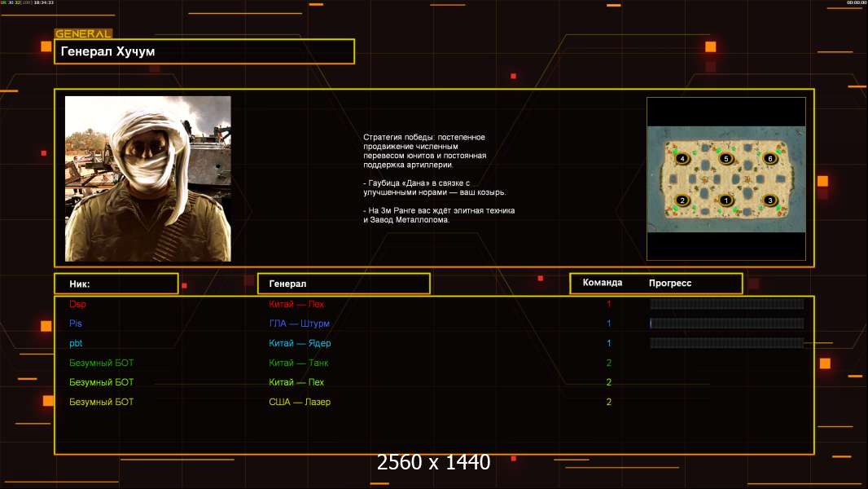Click 'Китай — Ядер' general entry
Viewport: 868px width, 489px height.
tap(300, 343)
